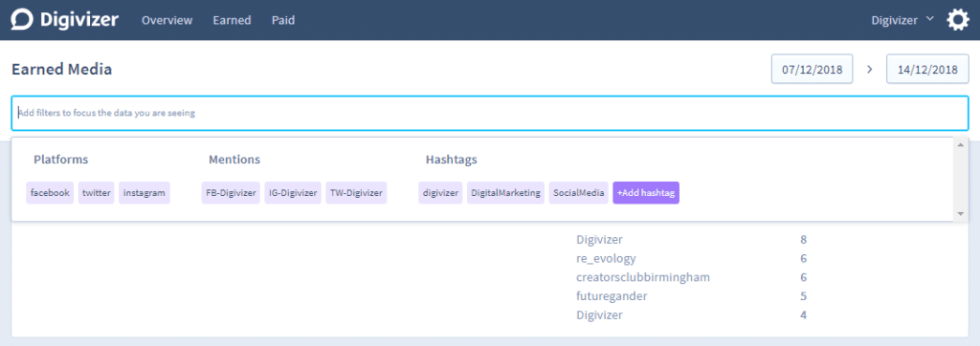The width and height of the screenshot is (980, 346).
Task: Click the Hashtags section heading
Action: tap(452, 160)
